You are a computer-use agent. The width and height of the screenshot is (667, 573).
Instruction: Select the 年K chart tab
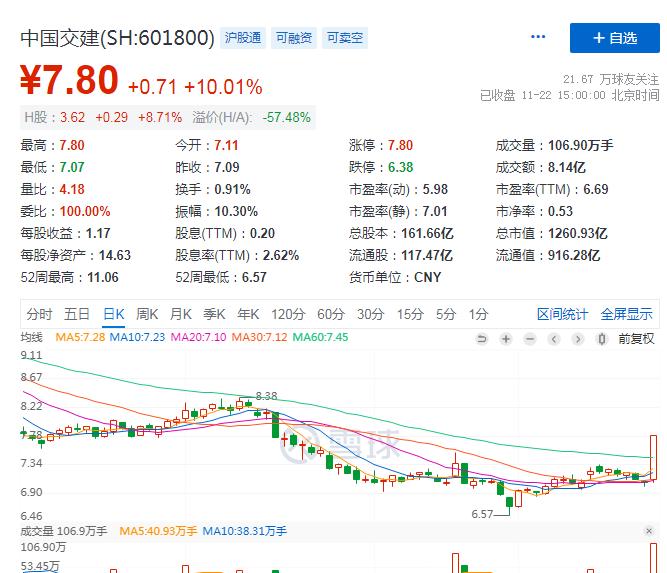pyautogui.click(x=248, y=314)
